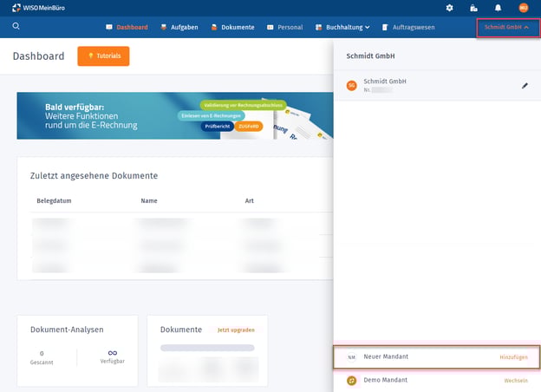Viewport: 541px width, 392px height.
Task: Click the search magnifier icon
Action: click(x=16, y=27)
